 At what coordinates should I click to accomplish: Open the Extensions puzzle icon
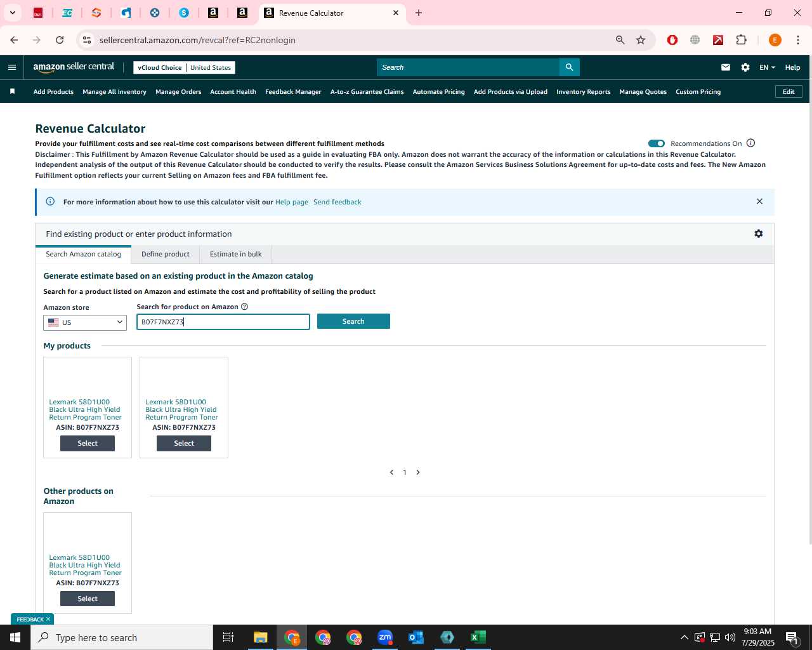click(741, 40)
